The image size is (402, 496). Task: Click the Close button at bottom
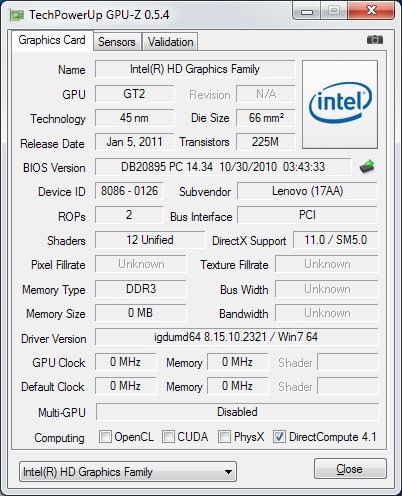point(350,469)
